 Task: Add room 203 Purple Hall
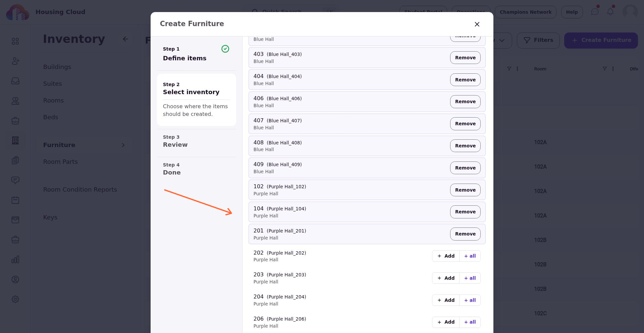pyautogui.click(x=446, y=278)
